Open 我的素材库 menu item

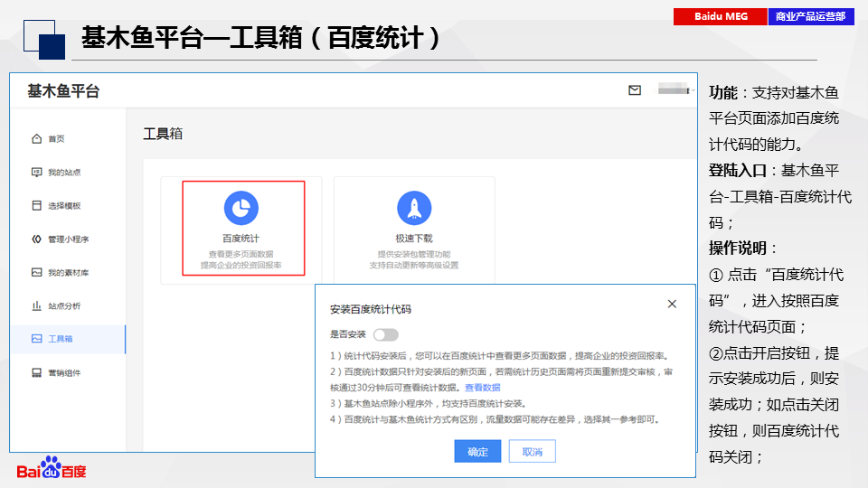pyautogui.click(x=68, y=272)
